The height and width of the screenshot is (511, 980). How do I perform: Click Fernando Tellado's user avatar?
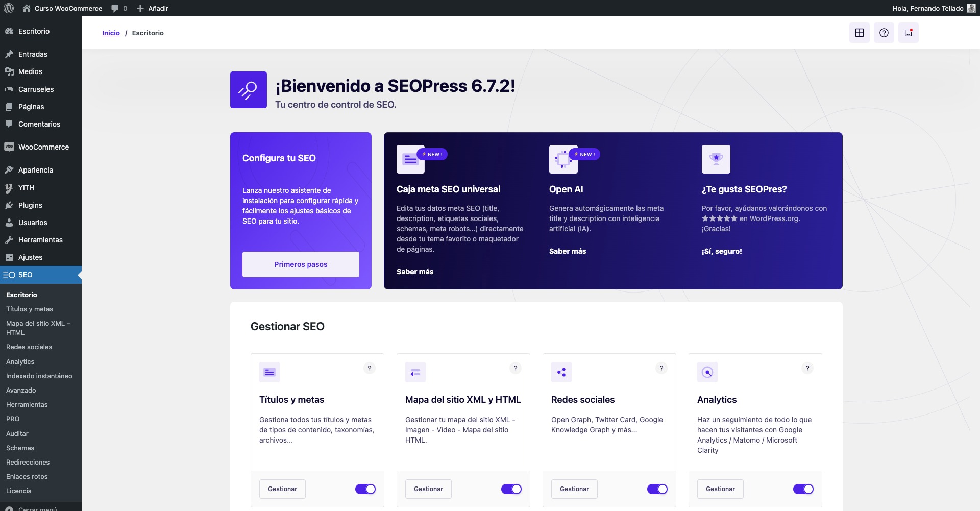click(x=971, y=8)
